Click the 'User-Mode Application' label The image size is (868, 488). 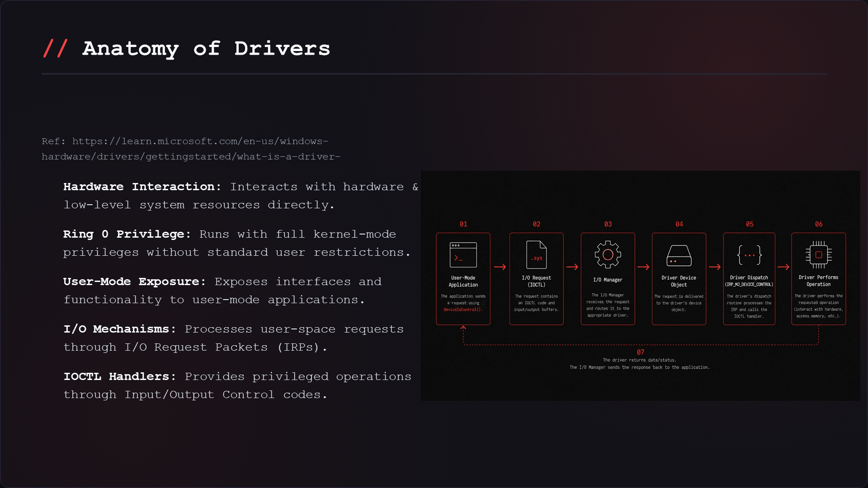pos(463,281)
